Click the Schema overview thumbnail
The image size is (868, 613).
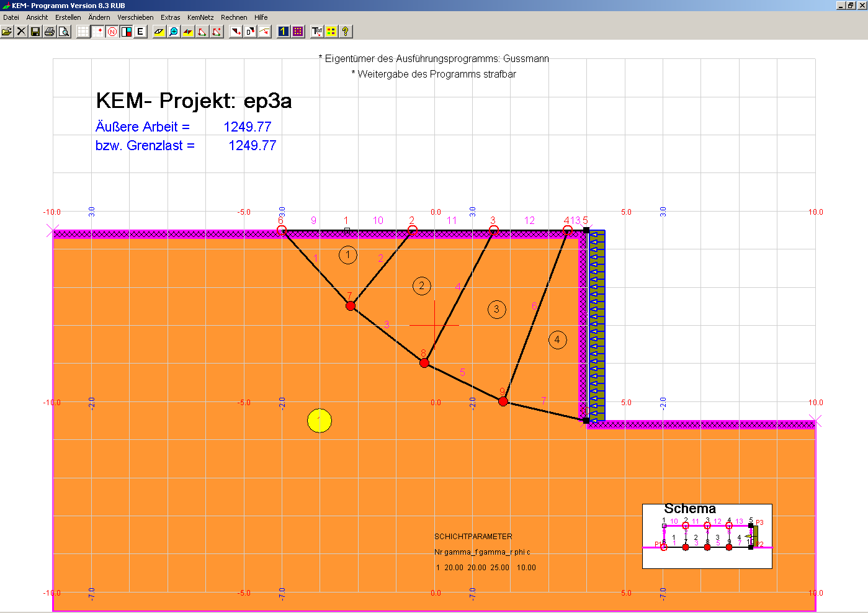click(707, 536)
